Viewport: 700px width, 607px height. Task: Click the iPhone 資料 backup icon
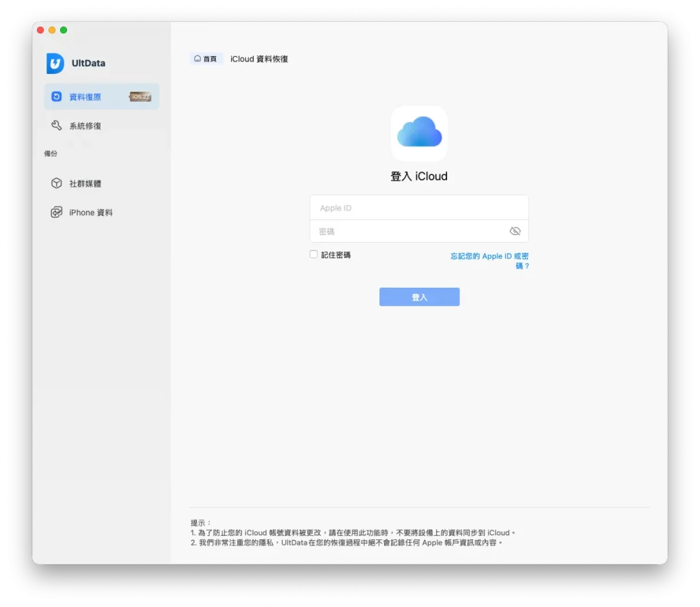(56, 213)
